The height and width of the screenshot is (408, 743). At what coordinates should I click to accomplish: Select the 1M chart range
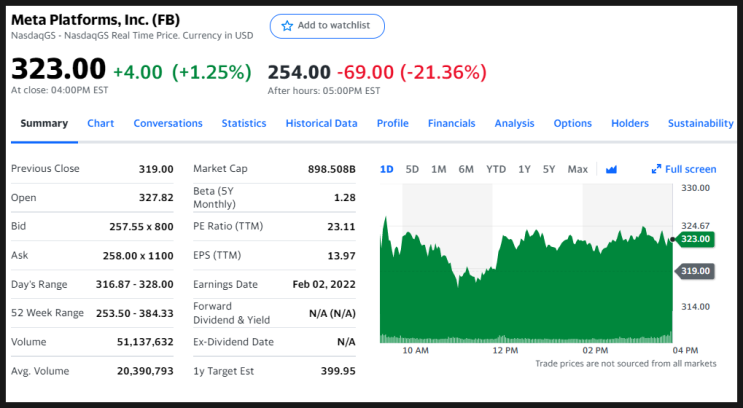[x=439, y=169]
